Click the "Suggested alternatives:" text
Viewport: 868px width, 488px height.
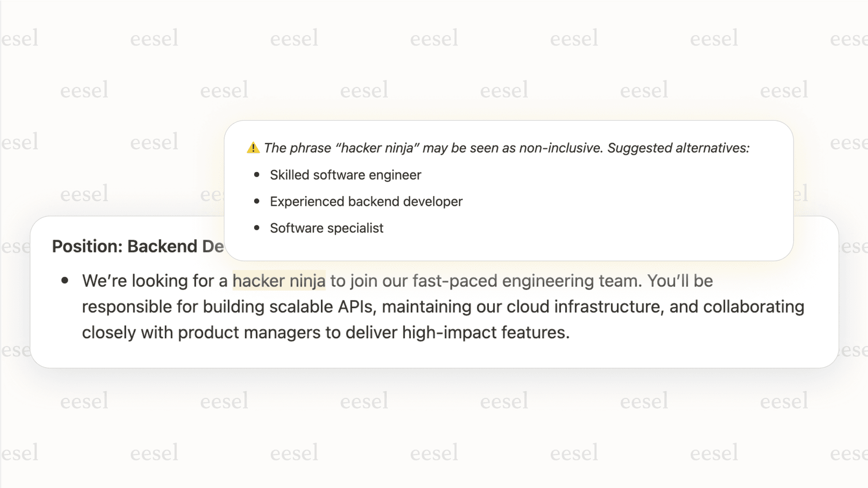(678, 148)
